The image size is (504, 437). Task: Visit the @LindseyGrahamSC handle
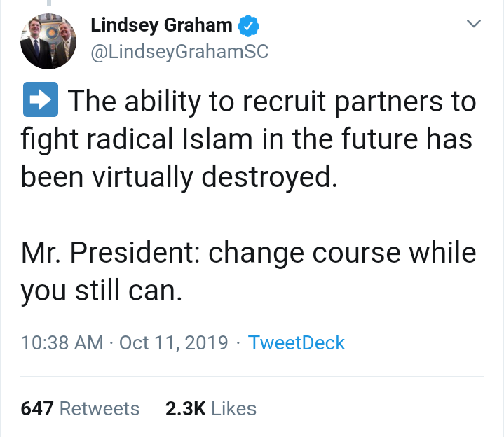tap(179, 53)
